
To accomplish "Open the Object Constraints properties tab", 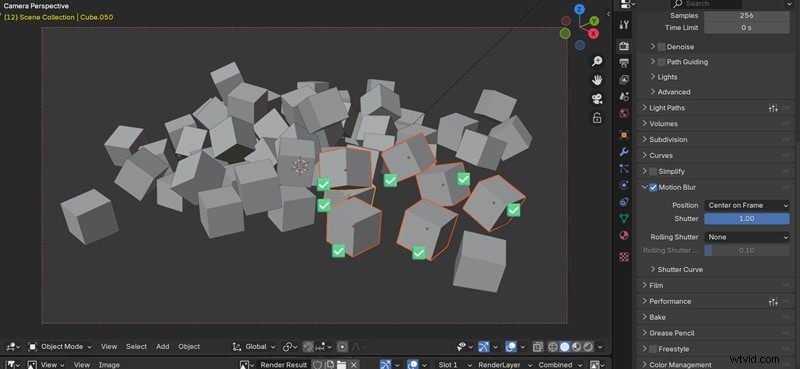I will click(623, 202).
